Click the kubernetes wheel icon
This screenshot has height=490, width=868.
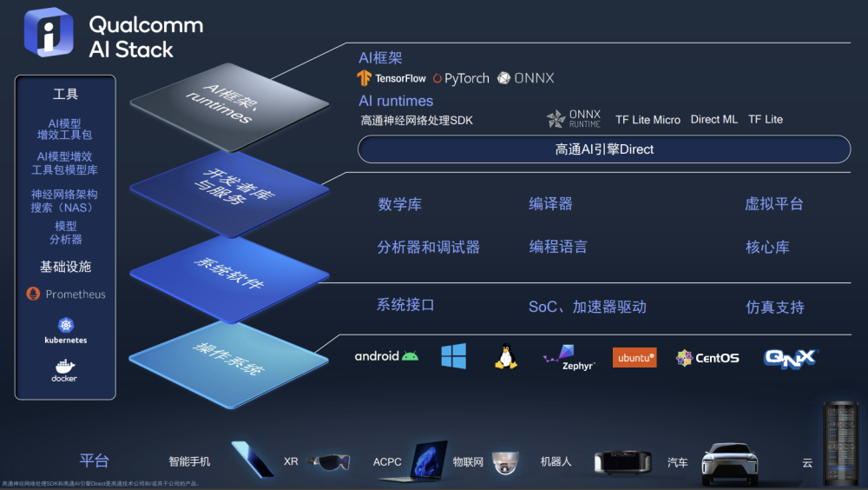66,325
